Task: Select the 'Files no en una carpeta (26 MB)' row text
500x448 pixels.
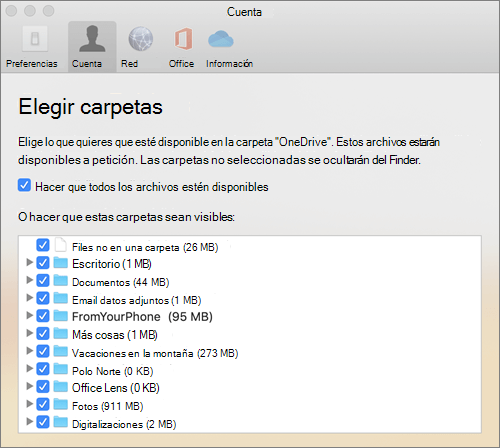Action: pos(145,247)
